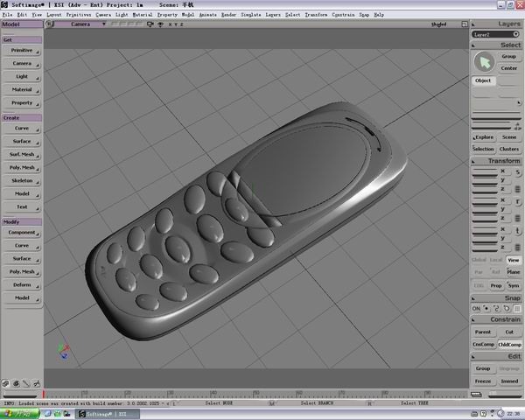Click the Freeze button
525x420 pixels.
pyautogui.click(x=483, y=381)
